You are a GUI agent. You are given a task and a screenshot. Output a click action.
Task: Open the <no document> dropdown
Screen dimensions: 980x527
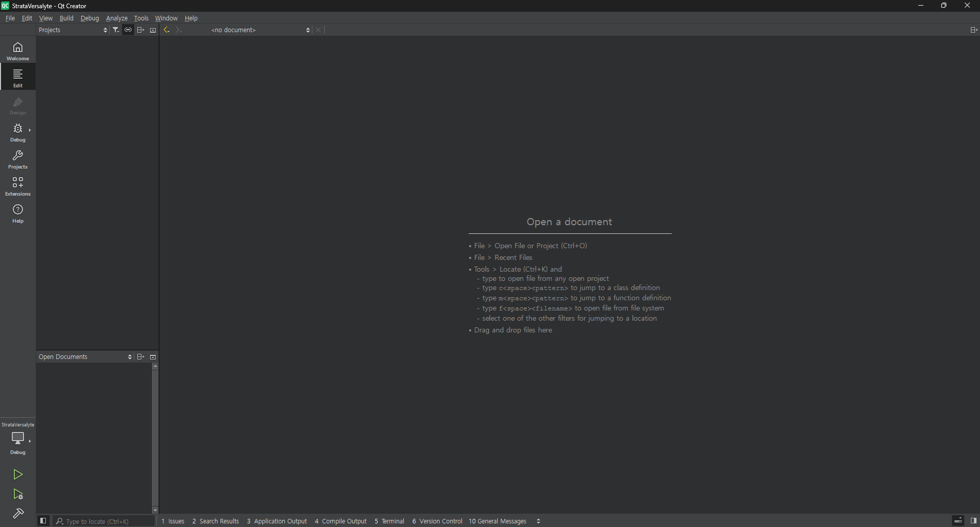click(260, 30)
